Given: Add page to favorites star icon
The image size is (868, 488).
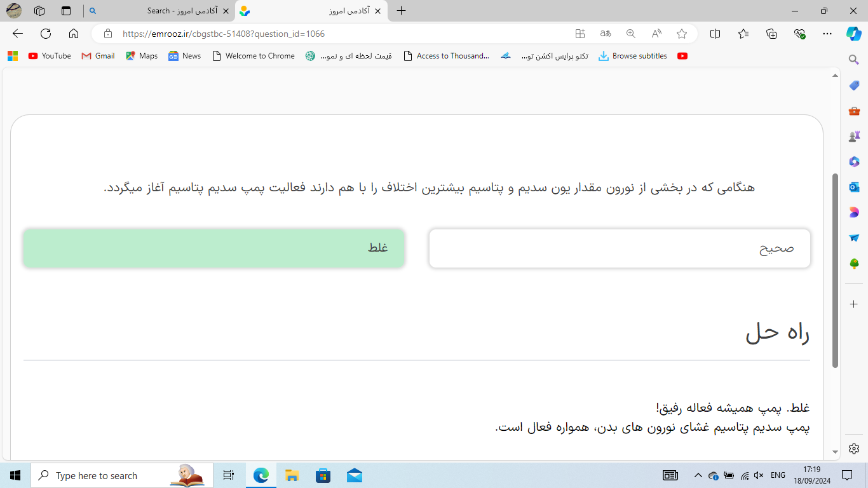Looking at the screenshot, I should pyautogui.click(x=682, y=34).
